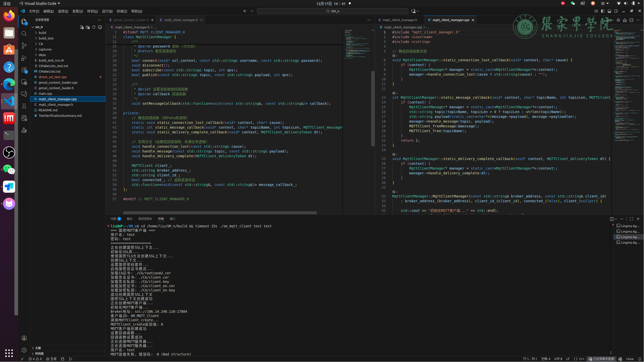Expand the build_test folder
Screen dimensions: 644x362
(46, 38)
